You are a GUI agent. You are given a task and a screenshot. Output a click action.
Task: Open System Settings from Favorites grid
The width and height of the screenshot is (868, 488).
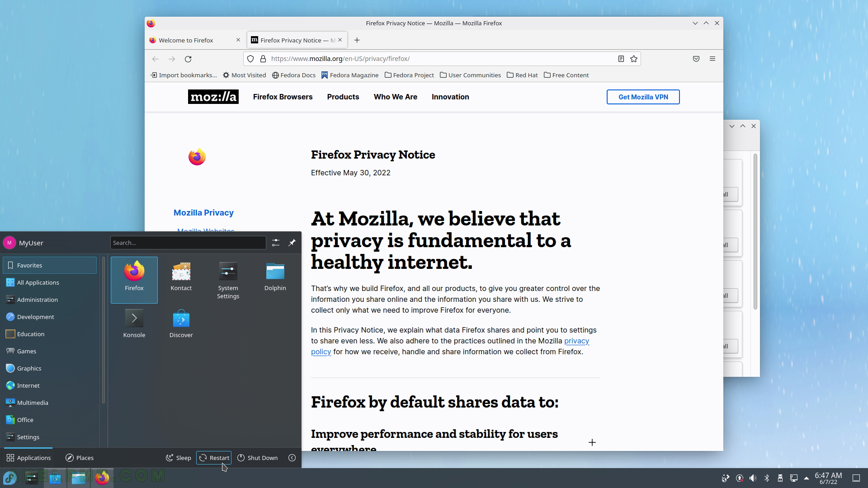point(228,280)
